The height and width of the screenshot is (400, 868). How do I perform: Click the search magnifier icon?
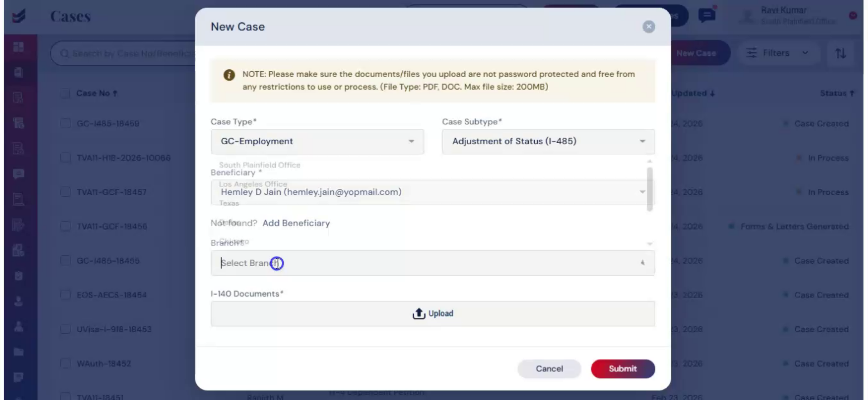point(64,54)
